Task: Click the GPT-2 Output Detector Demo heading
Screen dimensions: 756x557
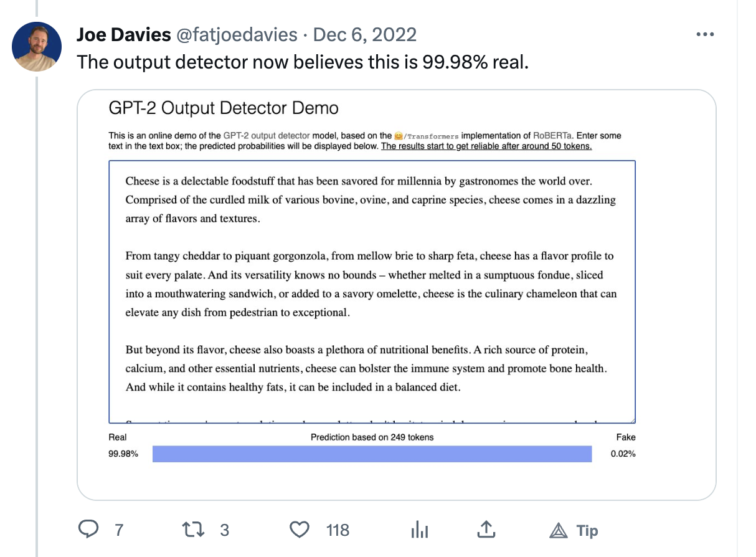Action: click(224, 108)
